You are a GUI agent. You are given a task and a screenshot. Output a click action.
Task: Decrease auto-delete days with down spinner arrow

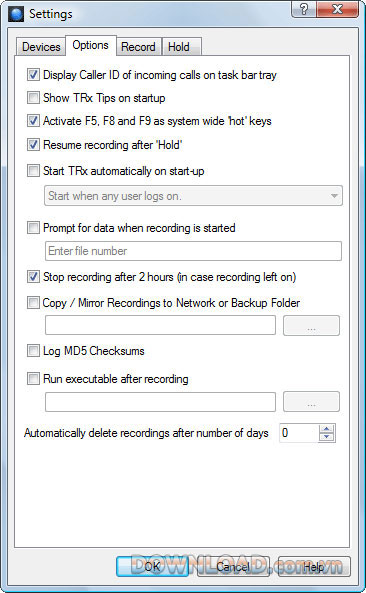click(327, 437)
